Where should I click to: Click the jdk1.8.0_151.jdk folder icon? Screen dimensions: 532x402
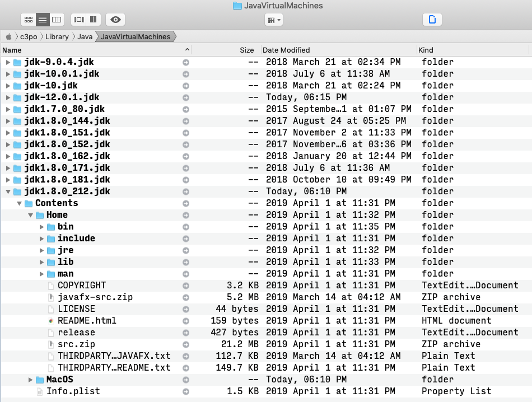(17, 133)
